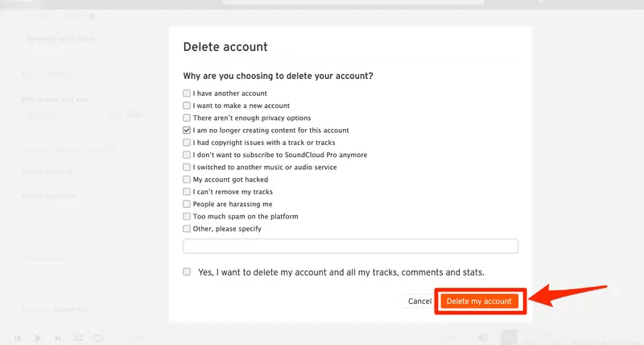Tick "I want to make a new account"

187,106
